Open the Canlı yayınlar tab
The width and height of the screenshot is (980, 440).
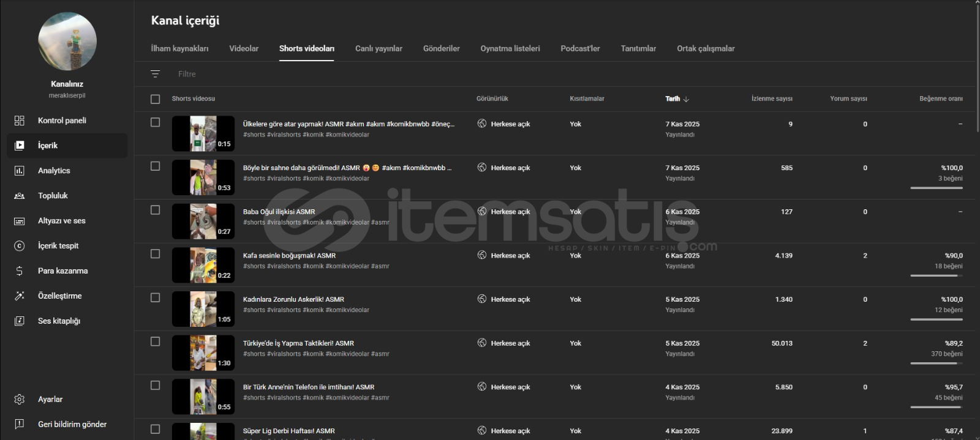[379, 48]
